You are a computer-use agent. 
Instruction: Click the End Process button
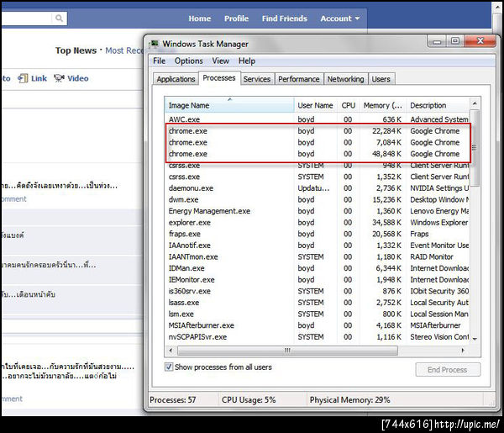click(448, 370)
